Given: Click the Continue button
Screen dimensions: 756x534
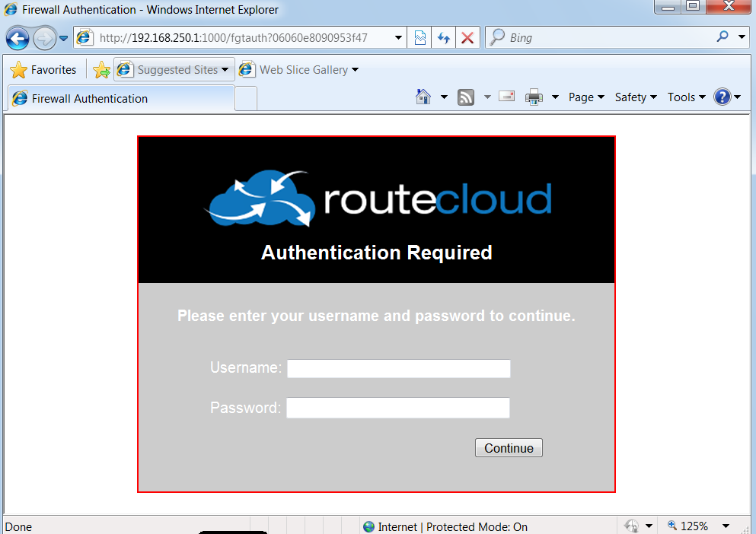Looking at the screenshot, I should click(x=509, y=448).
